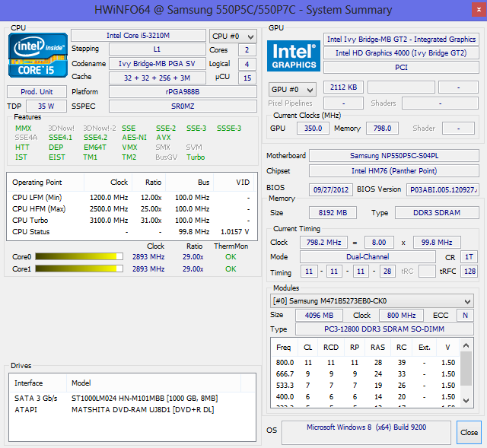
Task: Expand the Samsung M471B5273EB0-CK0 module dropdown
Action: (x=372, y=301)
